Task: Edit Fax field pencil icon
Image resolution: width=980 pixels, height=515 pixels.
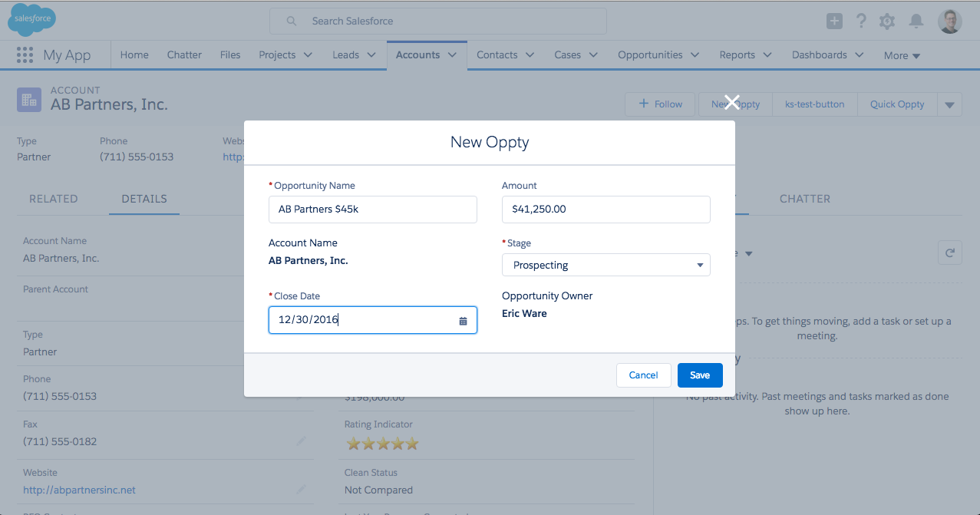Action: (x=302, y=441)
